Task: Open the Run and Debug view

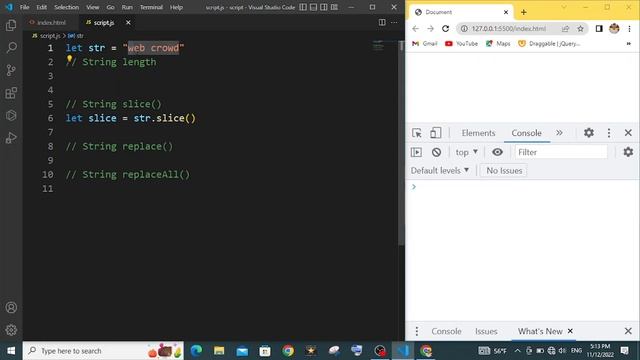Action: (11, 138)
